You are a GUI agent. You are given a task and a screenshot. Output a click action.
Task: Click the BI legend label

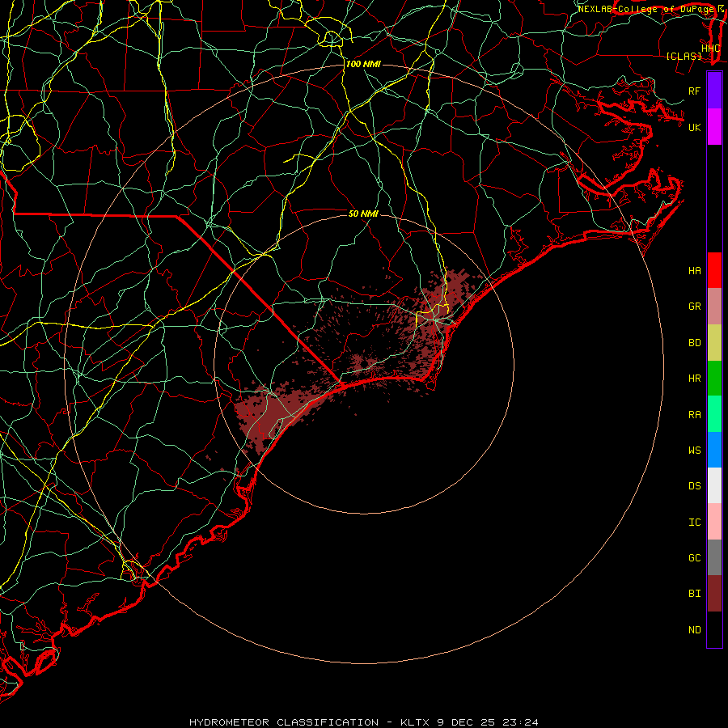[x=694, y=594]
